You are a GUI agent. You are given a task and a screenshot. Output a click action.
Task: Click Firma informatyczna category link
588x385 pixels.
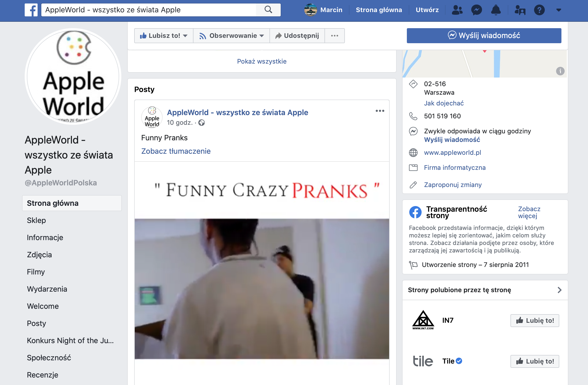point(455,168)
